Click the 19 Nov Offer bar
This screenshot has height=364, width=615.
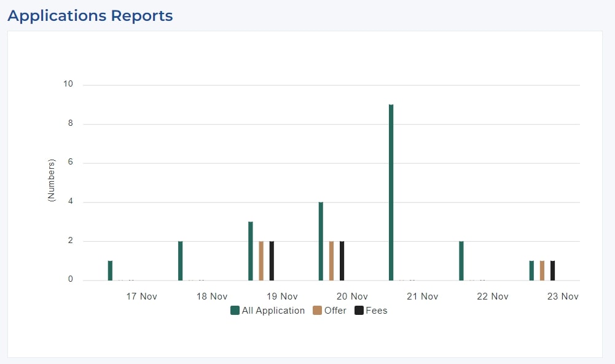(x=261, y=261)
